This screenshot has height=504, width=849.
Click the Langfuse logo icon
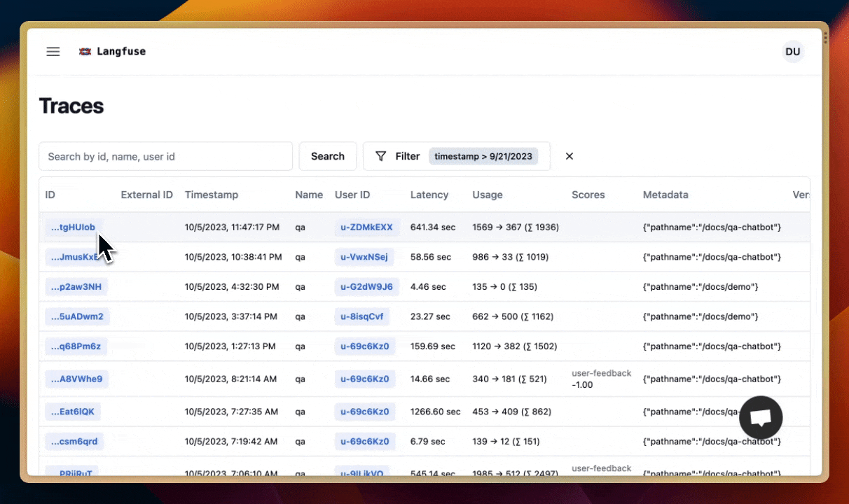pyautogui.click(x=85, y=52)
